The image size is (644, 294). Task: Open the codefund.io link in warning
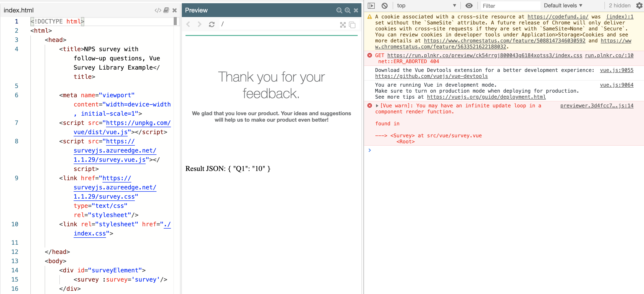tap(558, 17)
